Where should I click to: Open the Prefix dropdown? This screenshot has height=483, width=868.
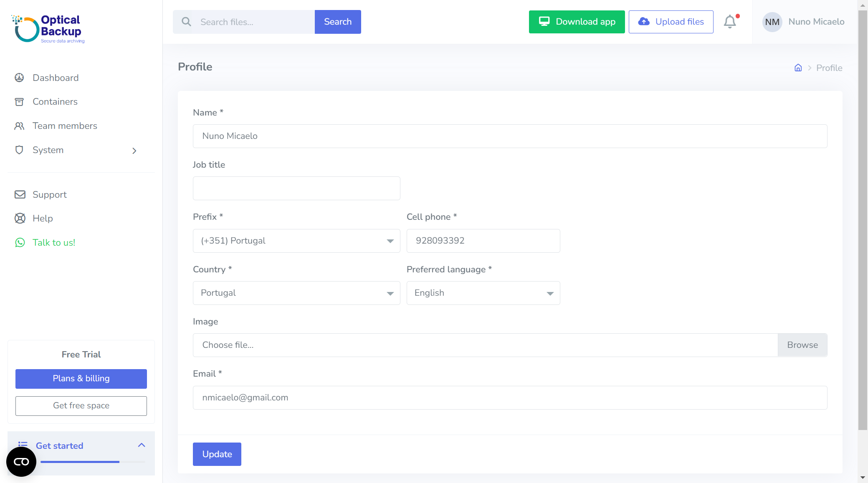point(296,241)
